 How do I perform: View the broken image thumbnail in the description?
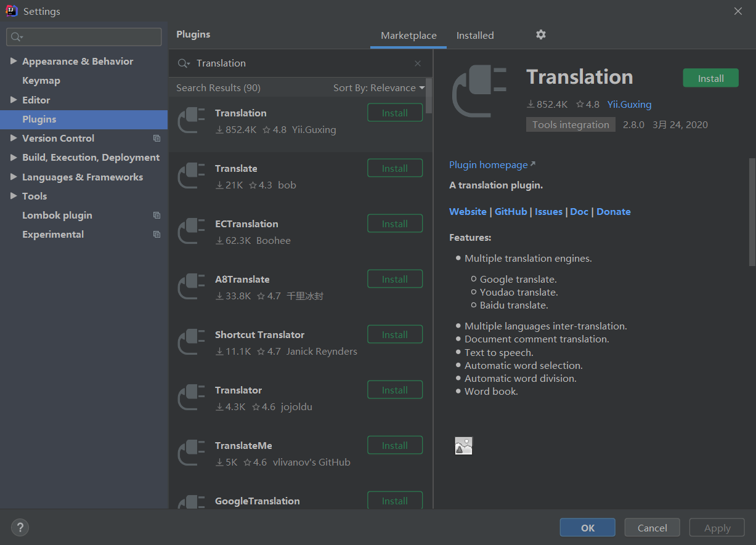[463, 446]
